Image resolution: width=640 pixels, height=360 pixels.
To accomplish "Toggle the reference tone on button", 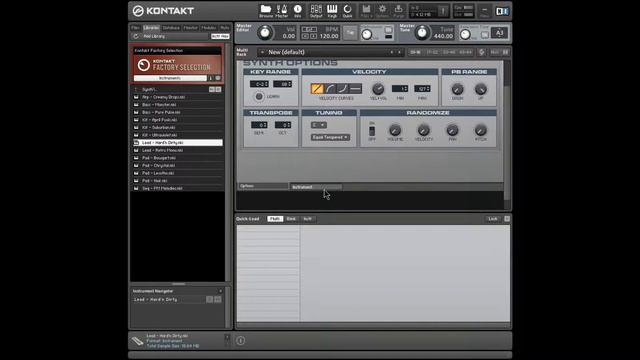I will (484, 35).
